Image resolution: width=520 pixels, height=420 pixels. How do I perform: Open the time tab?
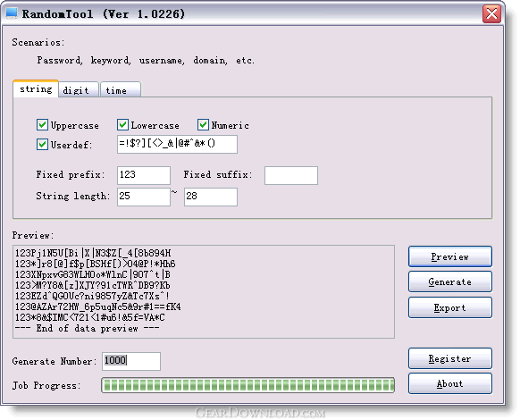121,89
